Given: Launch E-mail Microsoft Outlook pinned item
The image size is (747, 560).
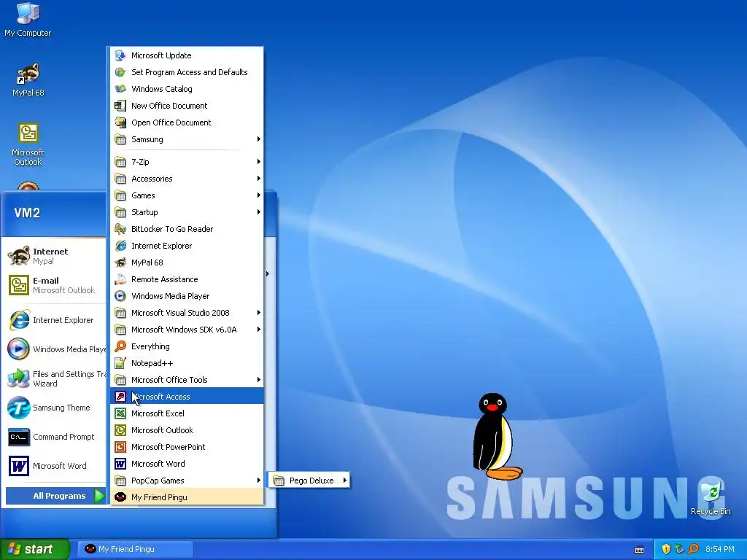Looking at the screenshot, I should click(53, 285).
